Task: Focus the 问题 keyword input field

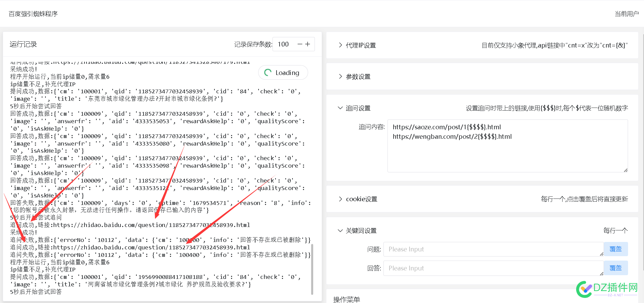Action: [493, 249]
